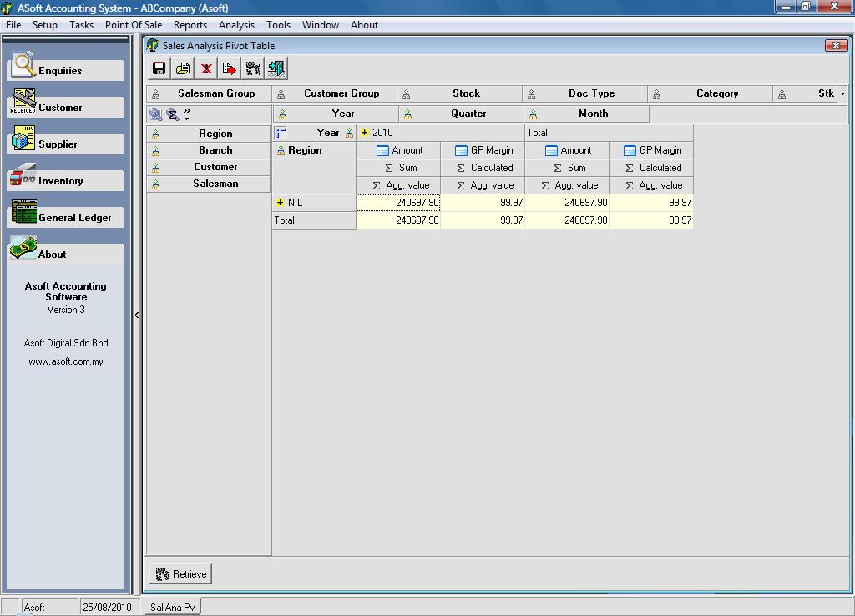This screenshot has height=616, width=855.
Task: Open the double-chevron toolbar overflow
Action: coord(187,114)
